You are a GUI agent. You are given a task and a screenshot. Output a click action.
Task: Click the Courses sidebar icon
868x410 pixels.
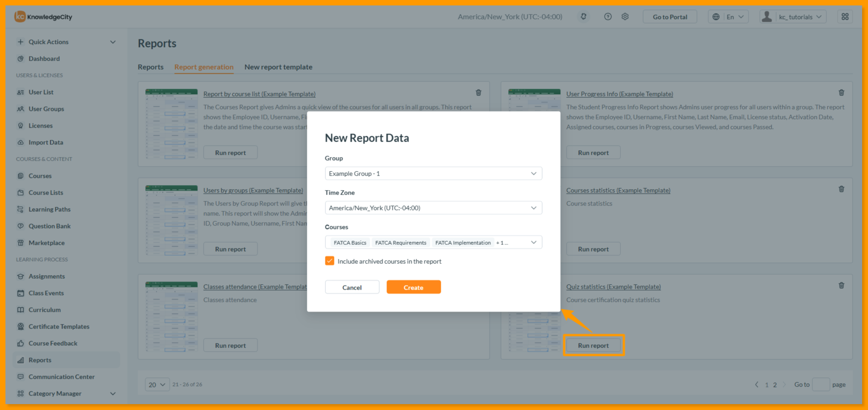(20, 176)
